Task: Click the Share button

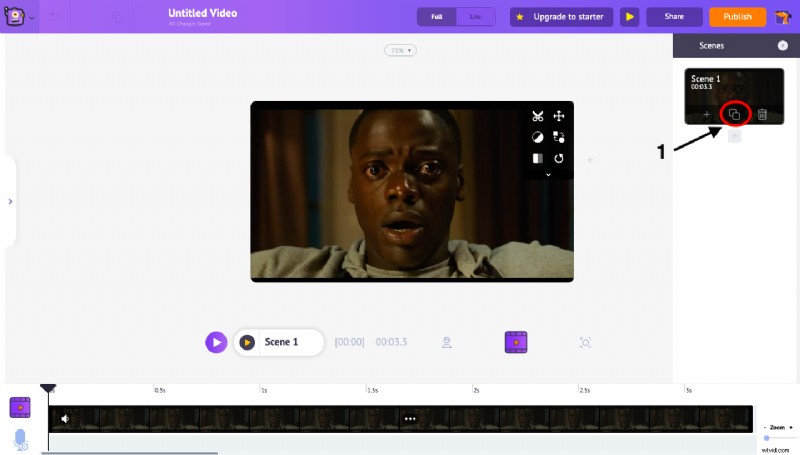Action: [x=674, y=17]
